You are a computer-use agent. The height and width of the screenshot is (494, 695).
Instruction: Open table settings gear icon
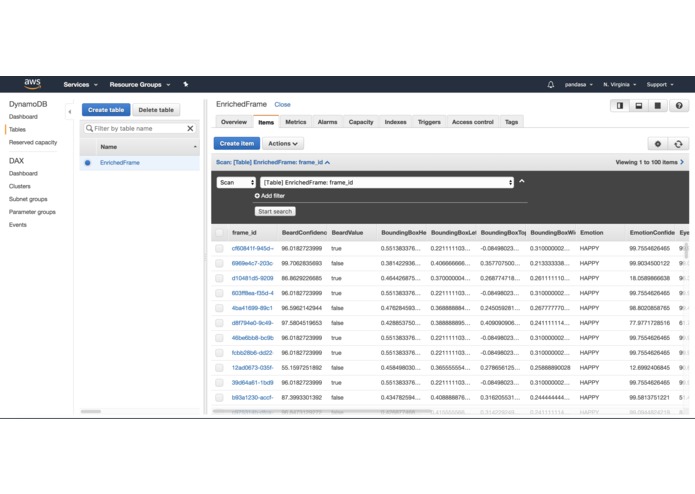658,144
